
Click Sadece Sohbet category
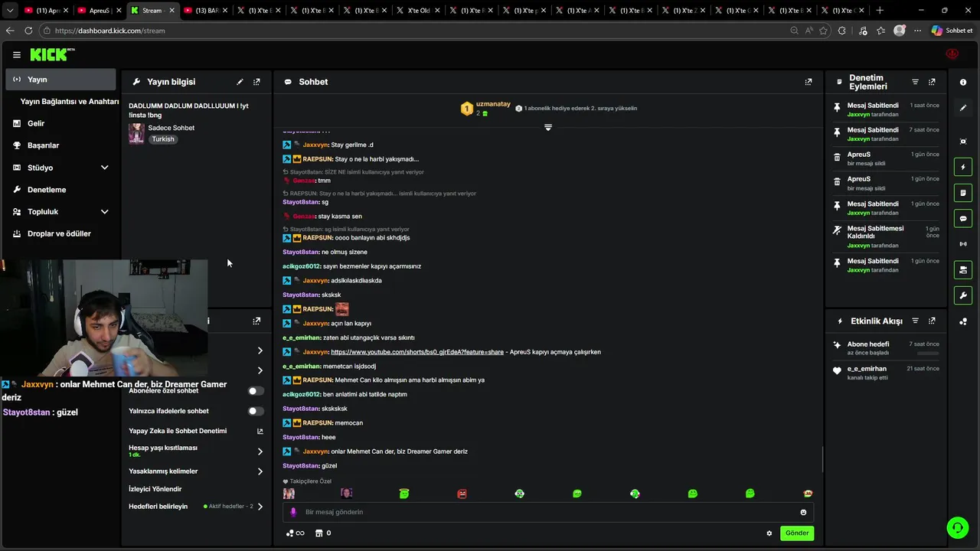tap(171, 128)
